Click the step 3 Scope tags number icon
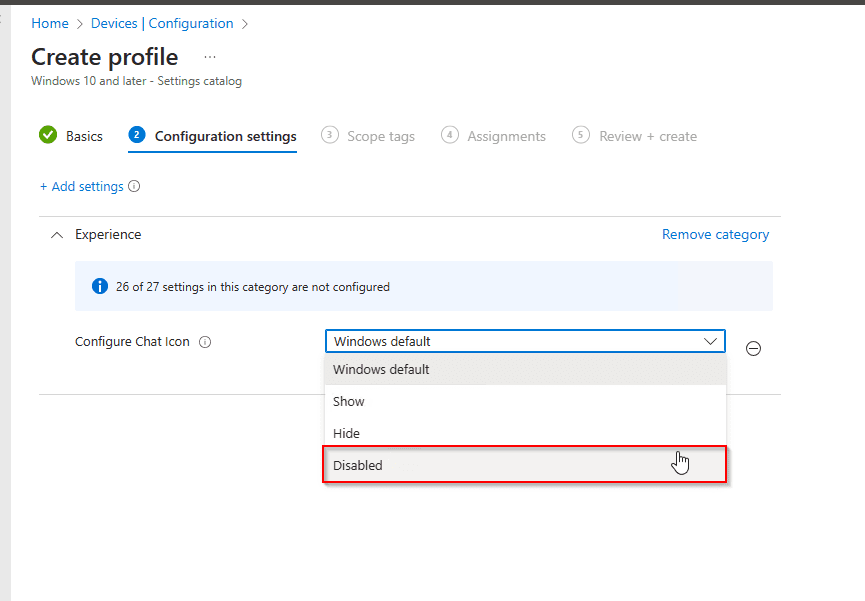 click(x=330, y=135)
